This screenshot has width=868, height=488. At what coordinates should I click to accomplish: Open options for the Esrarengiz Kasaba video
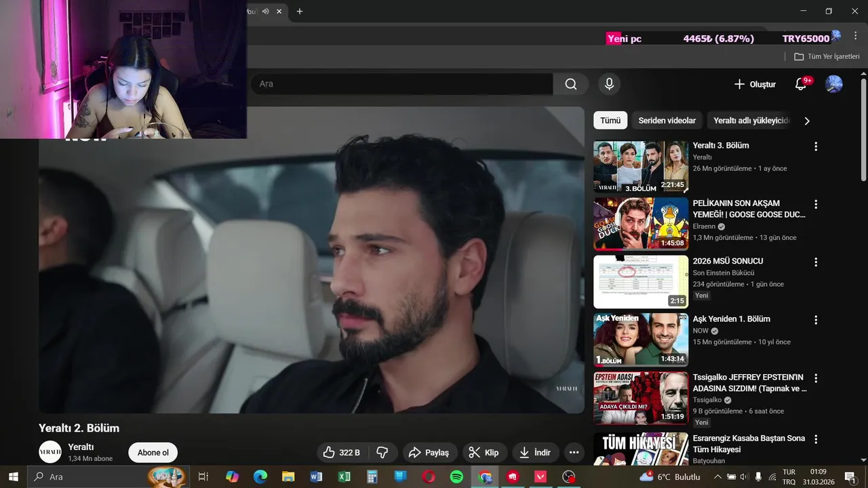[816, 439]
